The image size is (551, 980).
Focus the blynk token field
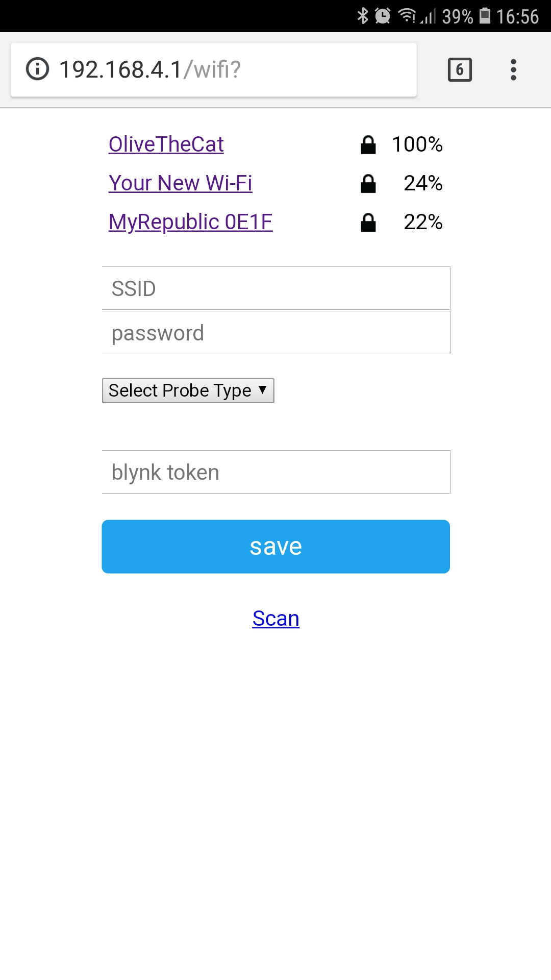coord(275,472)
